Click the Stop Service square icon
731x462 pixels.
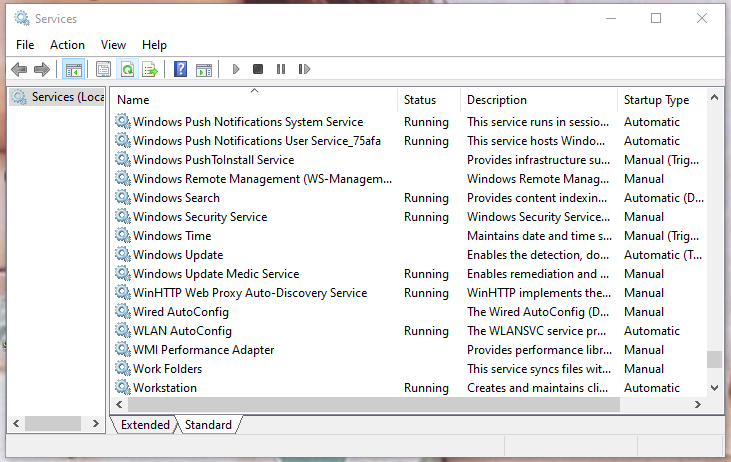(x=258, y=69)
